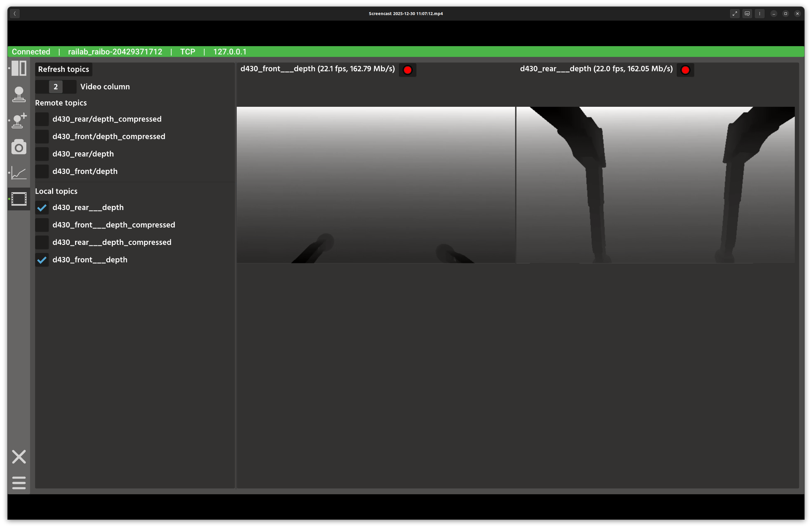Check the remote d430_rear/depth_compressed topic

[x=42, y=119]
